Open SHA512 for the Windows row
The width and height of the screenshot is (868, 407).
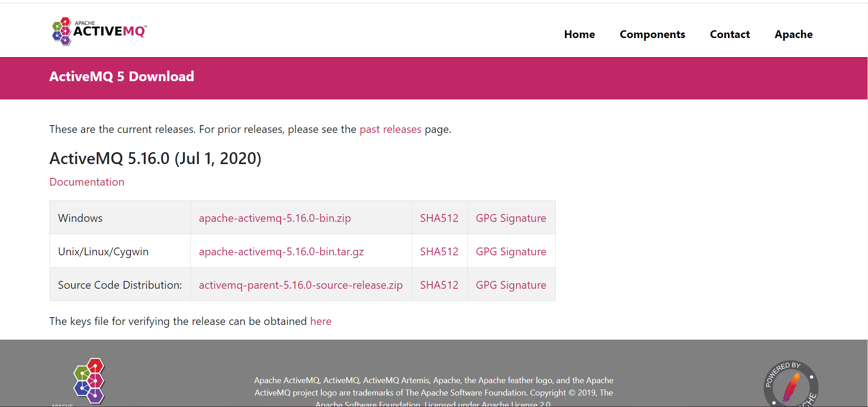click(x=439, y=218)
